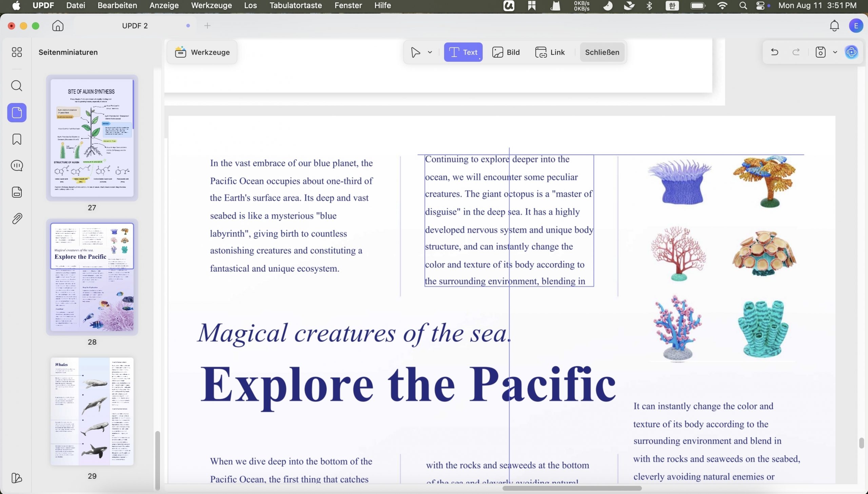The width and height of the screenshot is (868, 494).
Task: Open the UPDF application menu
Action: tap(43, 5)
